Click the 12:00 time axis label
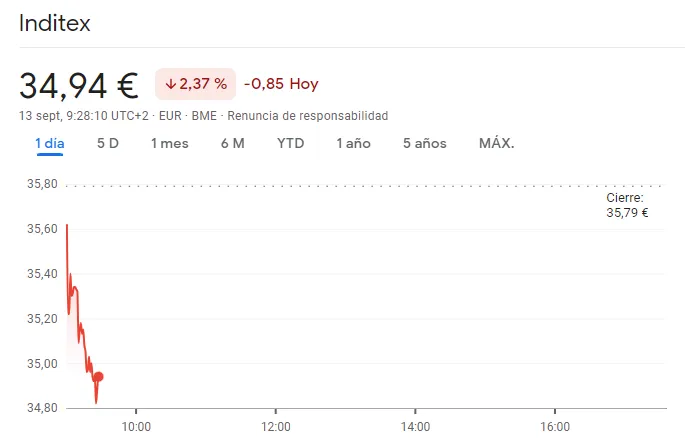This screenshot has height=447, width=685. 276,426
